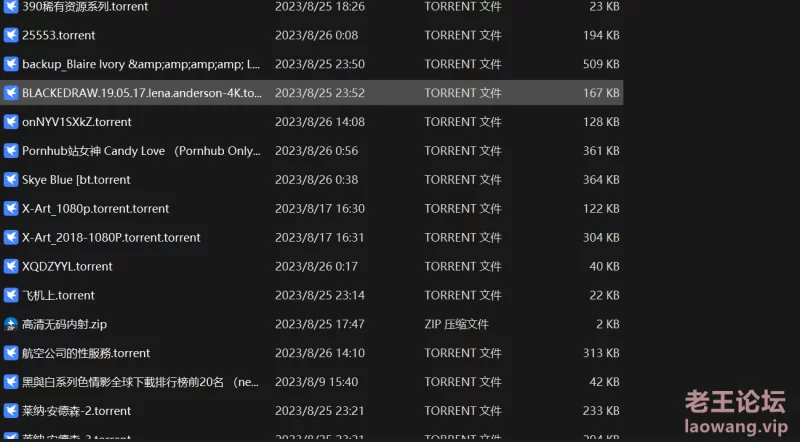Select TORRENT 文件 type in XQDZYYL.torrent row
This screenshot has width=800, height=442.
463,266
